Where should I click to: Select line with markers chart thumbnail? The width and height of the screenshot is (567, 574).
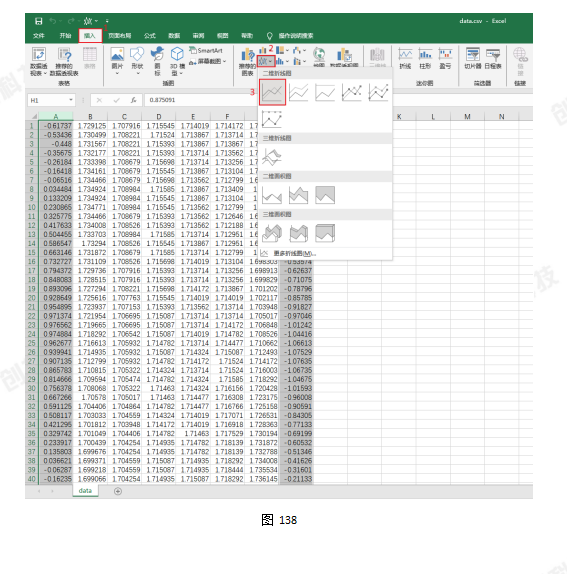(351, 92)
